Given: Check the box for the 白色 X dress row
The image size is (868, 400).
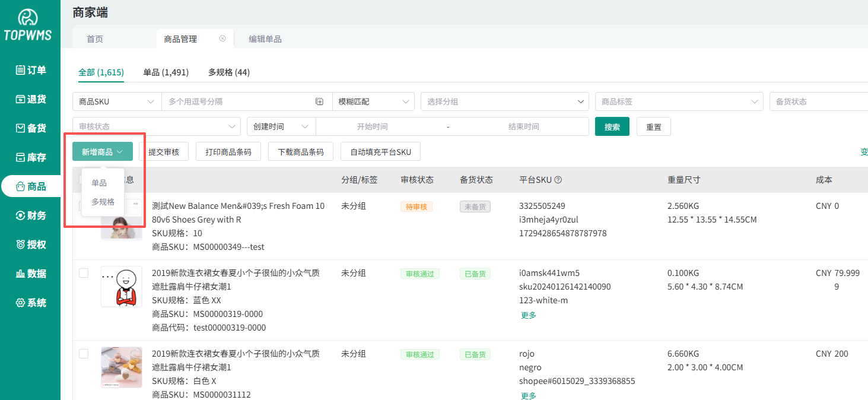Looking at the screenshot, I should pyautogui.click(x=84, y=354).
